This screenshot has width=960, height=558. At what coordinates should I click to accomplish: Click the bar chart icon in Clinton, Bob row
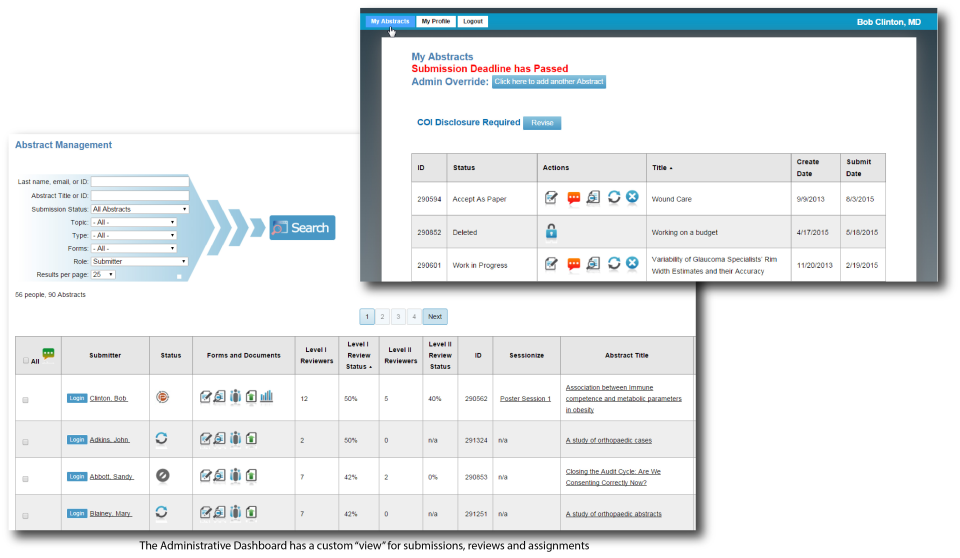266,397
